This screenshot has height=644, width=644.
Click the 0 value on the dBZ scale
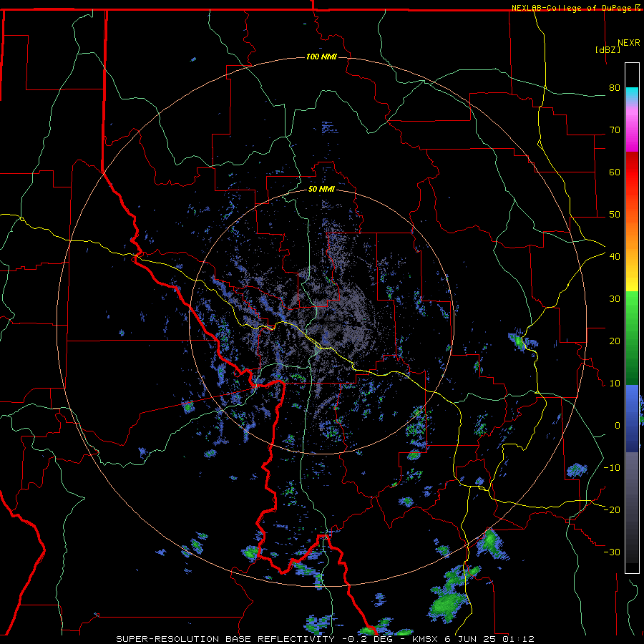point(618,426)
